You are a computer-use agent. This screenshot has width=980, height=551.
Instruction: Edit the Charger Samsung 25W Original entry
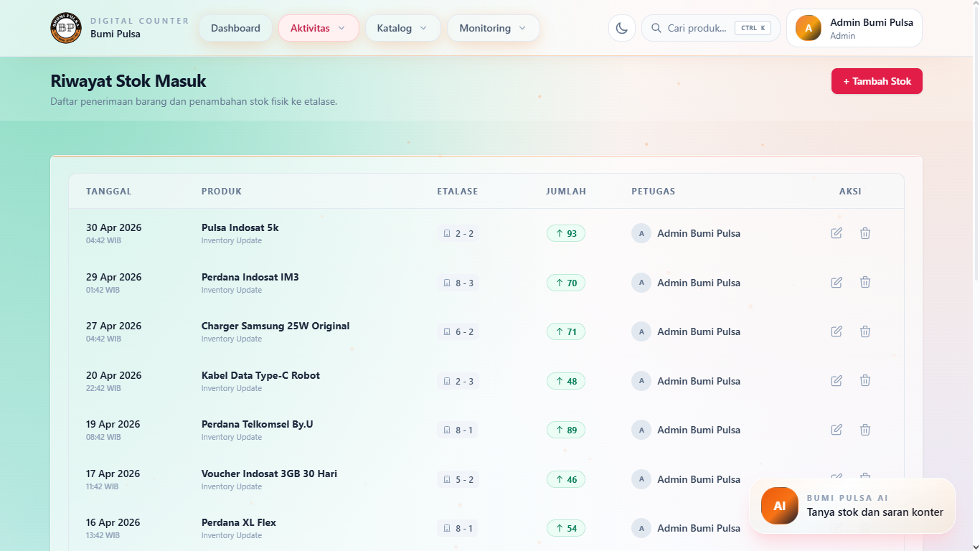(837, 331)
